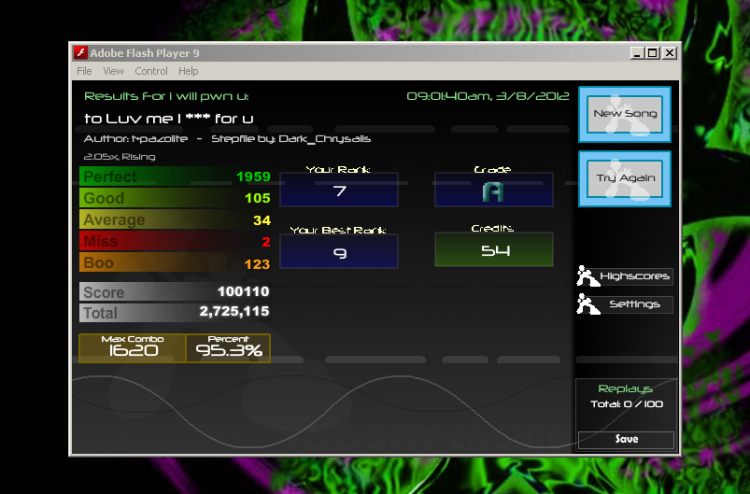Click the Miss count 2
The image size is (750, 494).
(266, 242)
